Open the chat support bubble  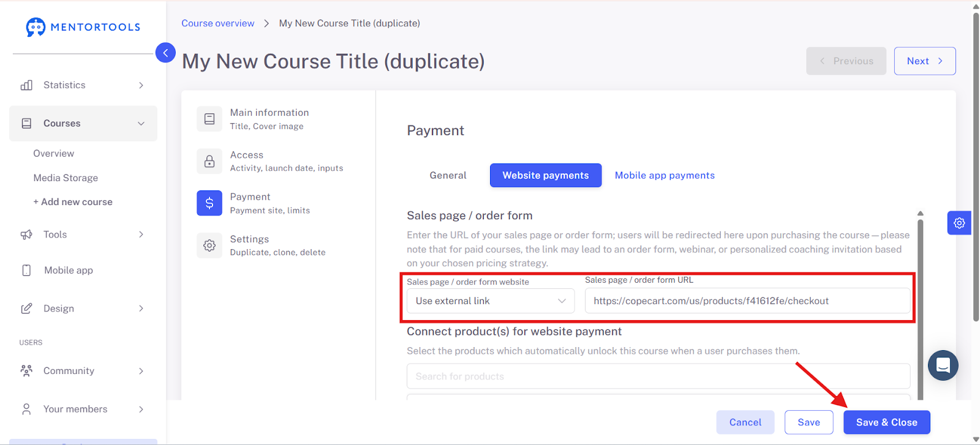pos(943,365)
